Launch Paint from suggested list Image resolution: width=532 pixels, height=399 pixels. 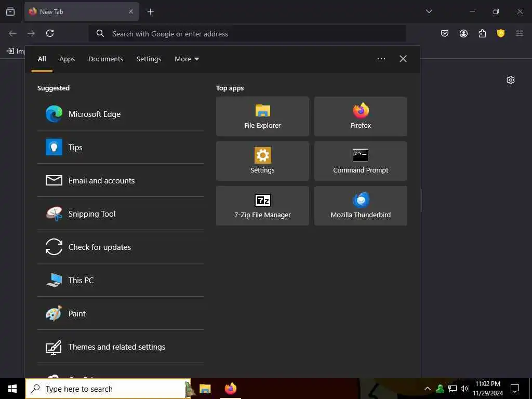click(x=121, y=313)
